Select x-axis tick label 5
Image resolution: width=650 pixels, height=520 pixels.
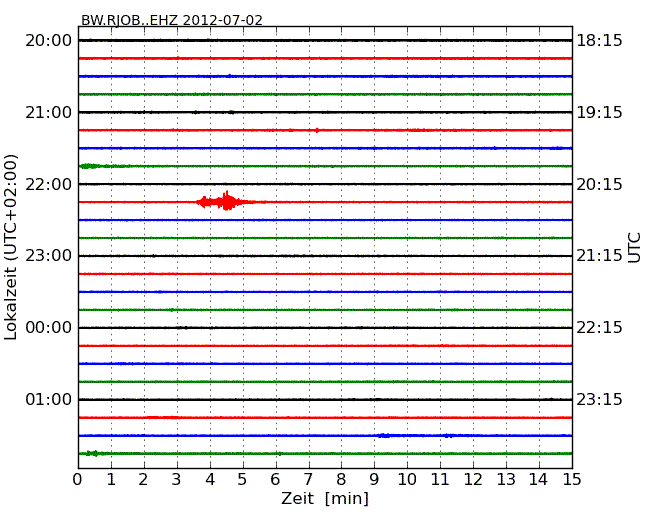point(242,479)
